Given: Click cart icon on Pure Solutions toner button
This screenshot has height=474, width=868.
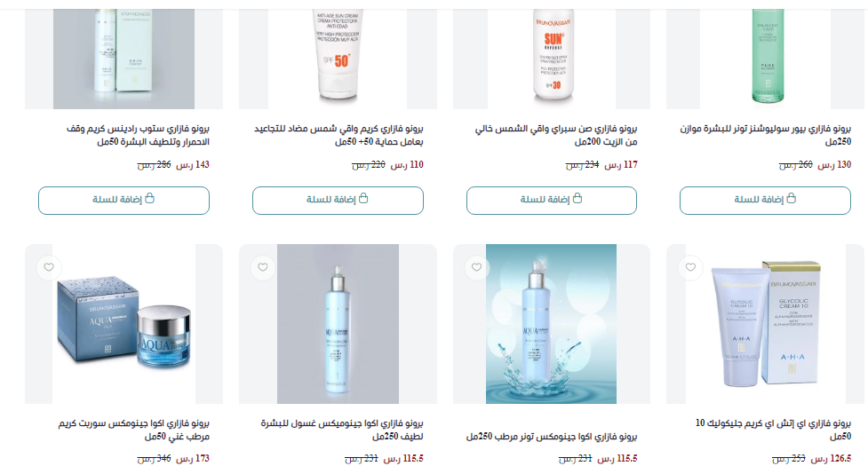Looking at the screenshot, I should [791, 199].
